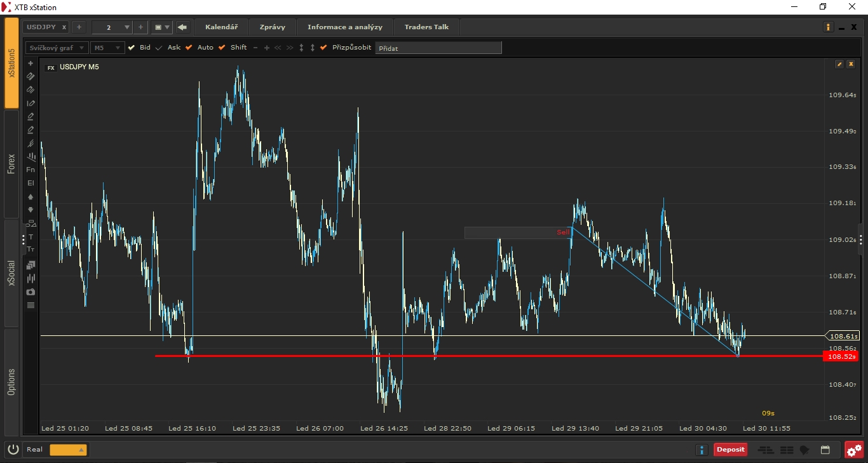Viewport: 868px width, 463px height.
Task: Select the trendline drawing tool below the crosshair
Action: point(31,77)
